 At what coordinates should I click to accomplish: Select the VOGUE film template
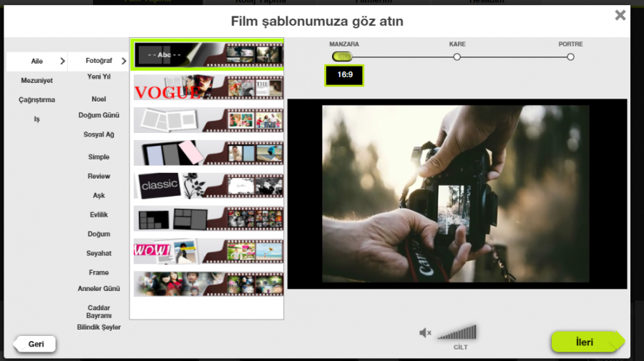(208, 87)
